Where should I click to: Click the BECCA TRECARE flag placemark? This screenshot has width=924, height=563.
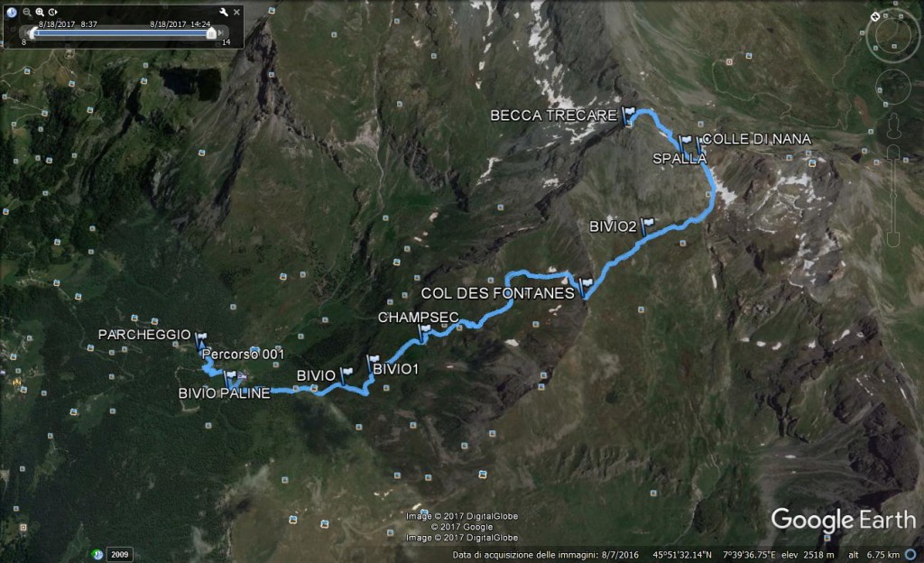[x=629, y=115]
